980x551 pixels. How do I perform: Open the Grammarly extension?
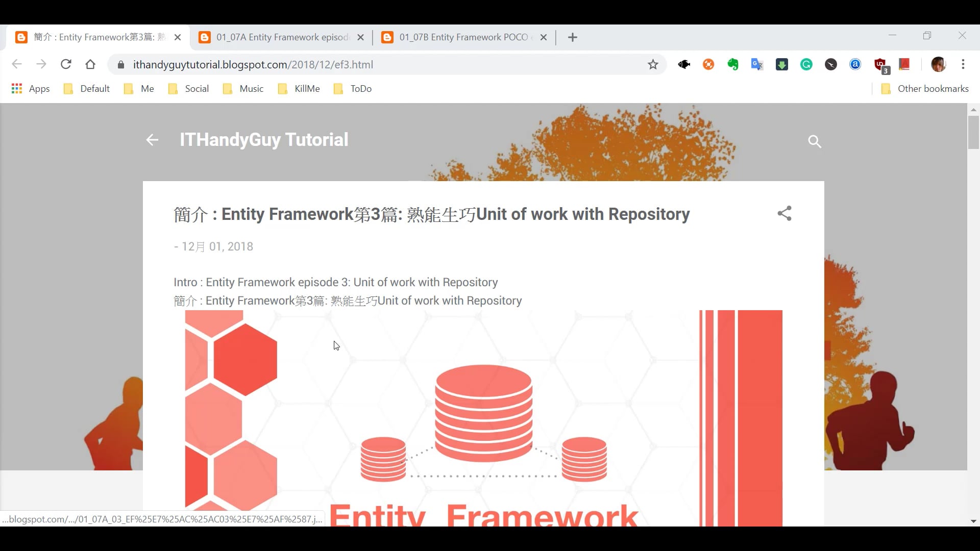click(x=806, y=64)
